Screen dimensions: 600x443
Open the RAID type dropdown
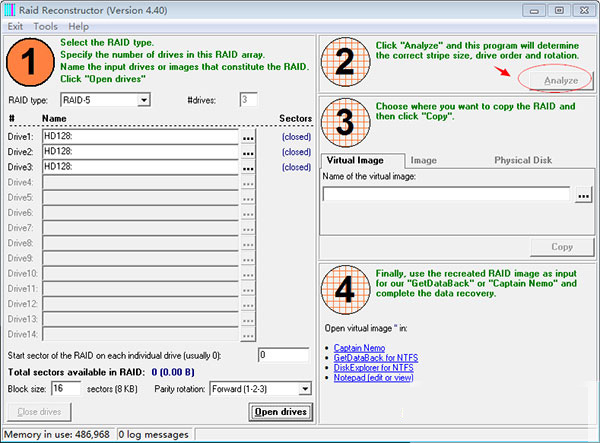coord(144,100)
